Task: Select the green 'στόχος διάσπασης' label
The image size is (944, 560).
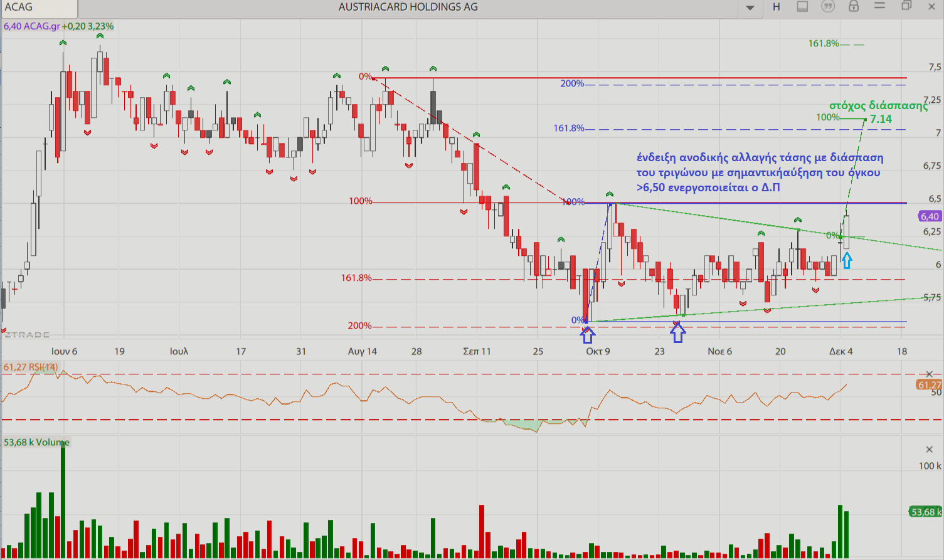Action: pos(878,105)
